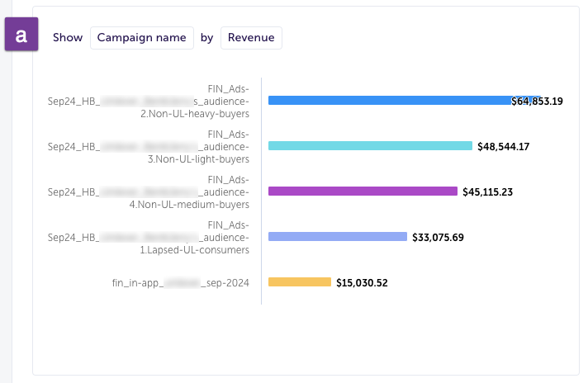Click the "Show" text label

[68, 38]
